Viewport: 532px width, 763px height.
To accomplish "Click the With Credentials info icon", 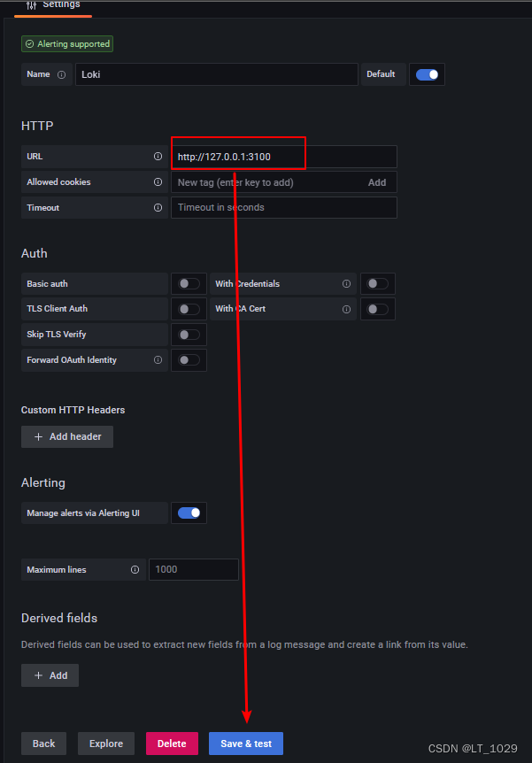I will click(x=346, y=283).
